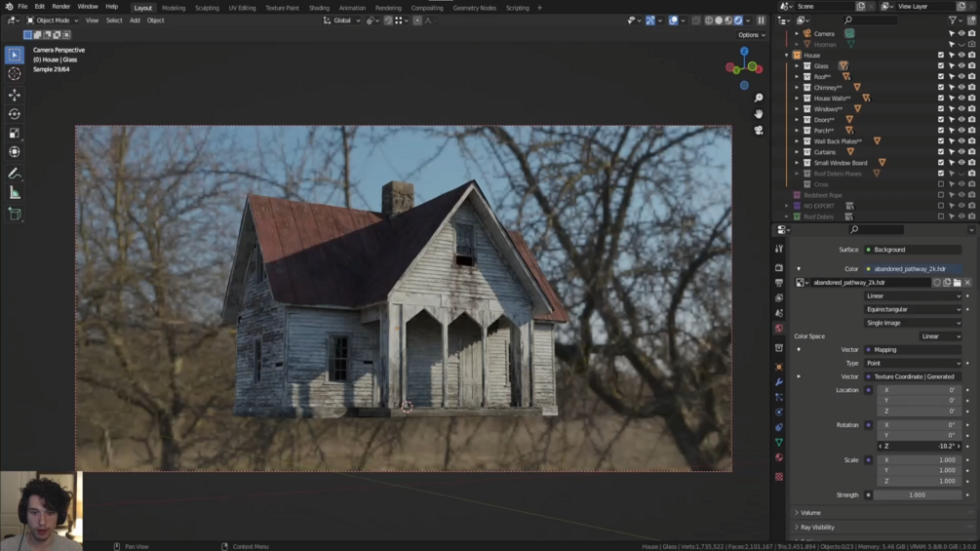This screenshot has width=980, height=551.
Task: Open the Equirectangular projection dropdown
Action: [913, 309]
